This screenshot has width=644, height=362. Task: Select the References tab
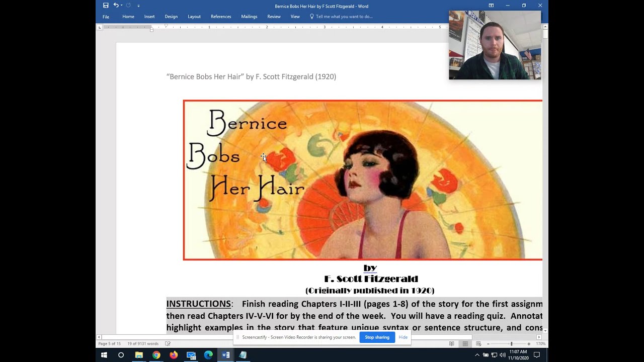(221, 17)
